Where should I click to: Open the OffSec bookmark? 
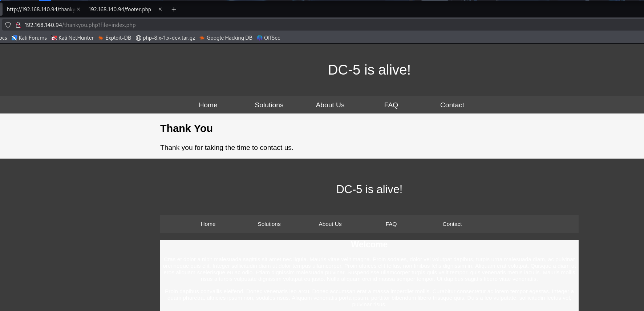[x=269, y=38]
